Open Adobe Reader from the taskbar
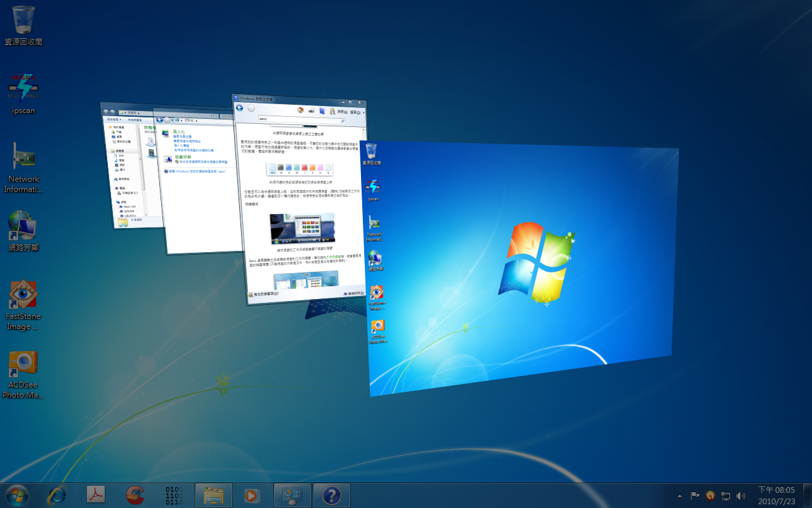The height and width of the screenshot is (508, 812). [x=96, y=495]
